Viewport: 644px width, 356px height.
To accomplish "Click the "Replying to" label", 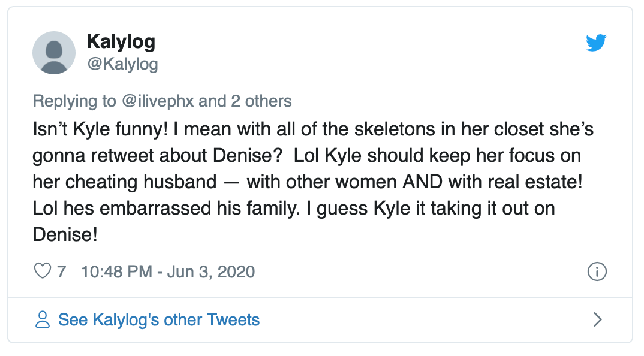I will point(74,101).
